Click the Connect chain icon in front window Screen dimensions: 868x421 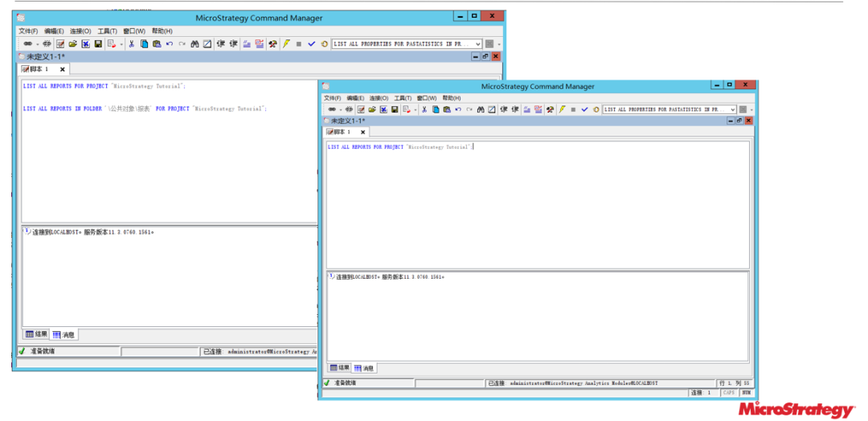tap(332, 109)
